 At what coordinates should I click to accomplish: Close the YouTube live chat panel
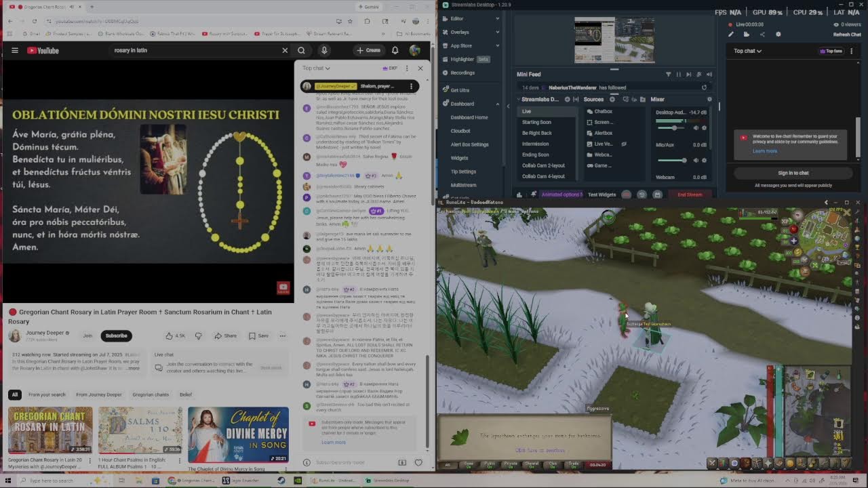pyautogui.click(x=420, y=68)
